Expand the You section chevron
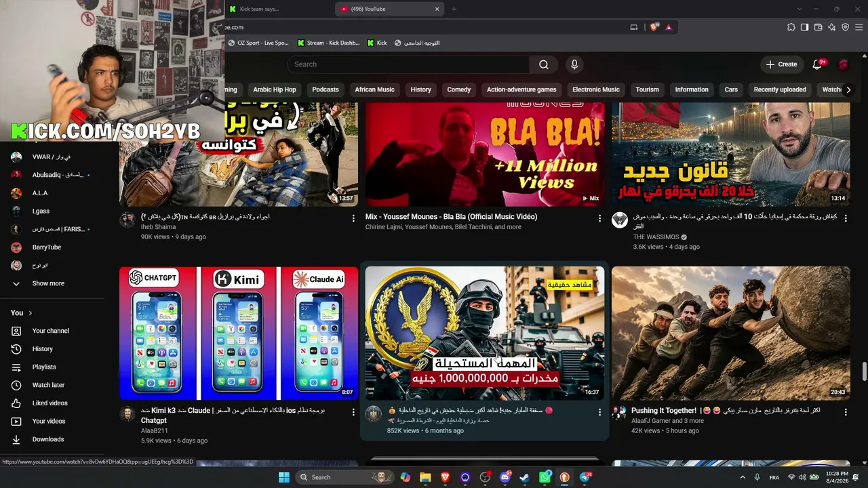 pyautogui.click(x=30, y=313)
